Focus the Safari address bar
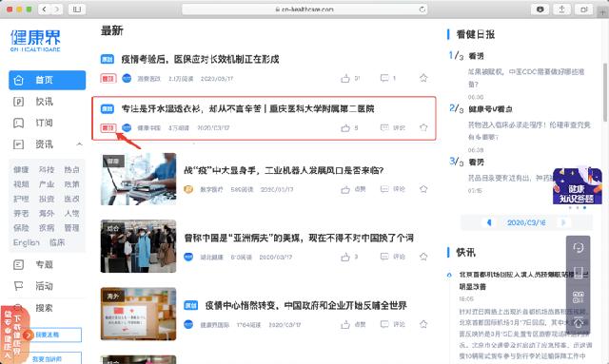 click(x=304, y=10)
